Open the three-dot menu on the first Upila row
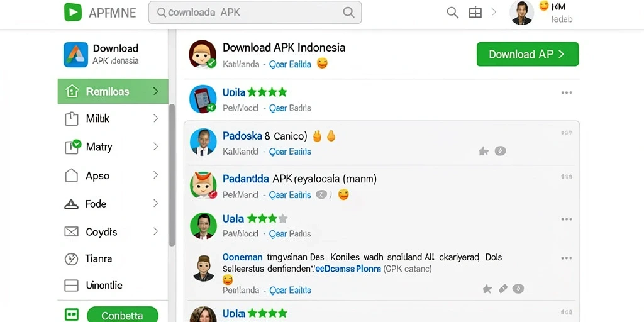The height and width of the screenshot is (322, 644). pos(567,93)
